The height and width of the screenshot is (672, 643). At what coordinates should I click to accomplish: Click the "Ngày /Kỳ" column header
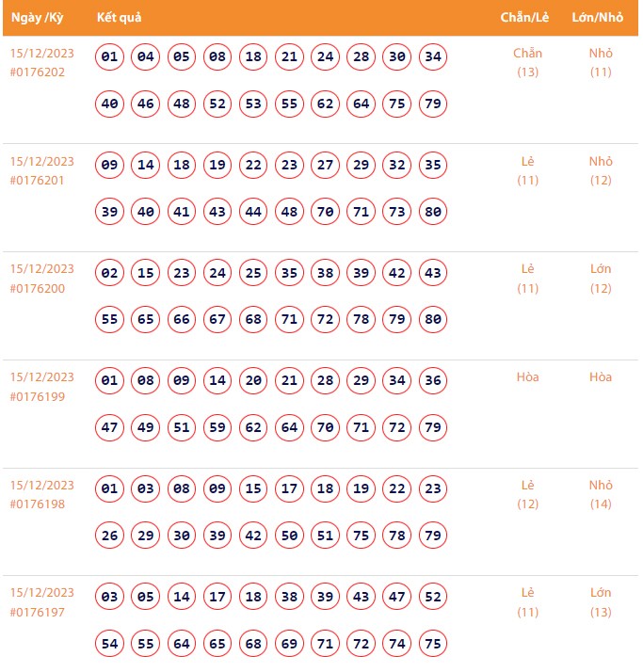click(x=37, y=18)
